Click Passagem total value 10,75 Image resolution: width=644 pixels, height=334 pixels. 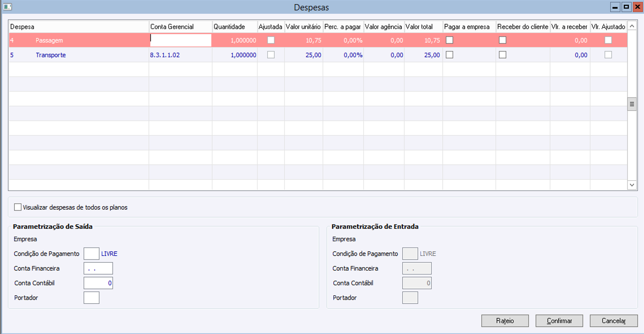[432, 40]
